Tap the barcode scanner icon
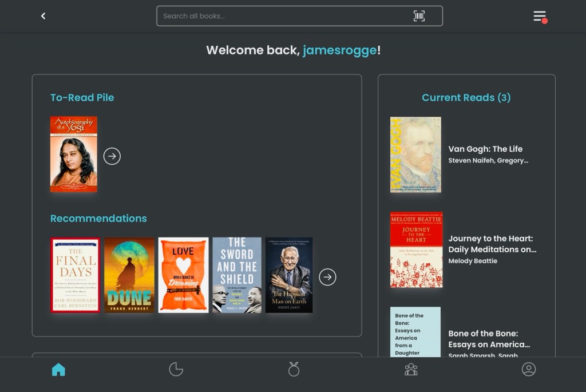This screenshot has height=392, width=586. pos(419,16)
